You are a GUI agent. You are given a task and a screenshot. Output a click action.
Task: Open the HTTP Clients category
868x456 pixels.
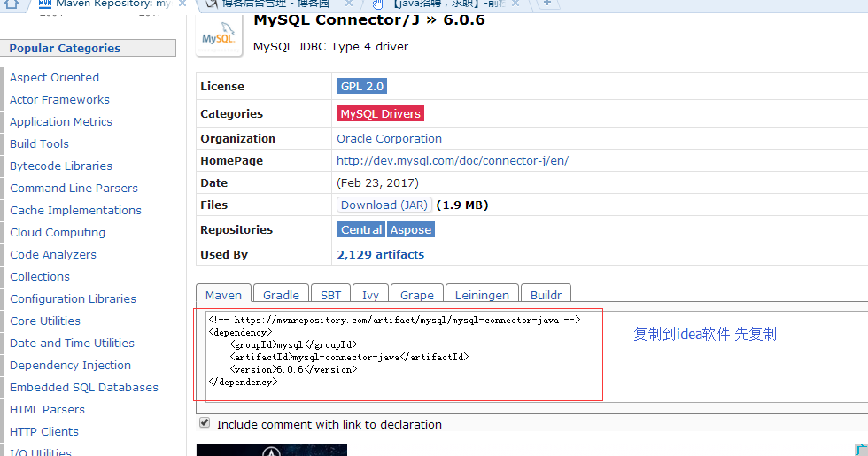(x=44, y=432)
